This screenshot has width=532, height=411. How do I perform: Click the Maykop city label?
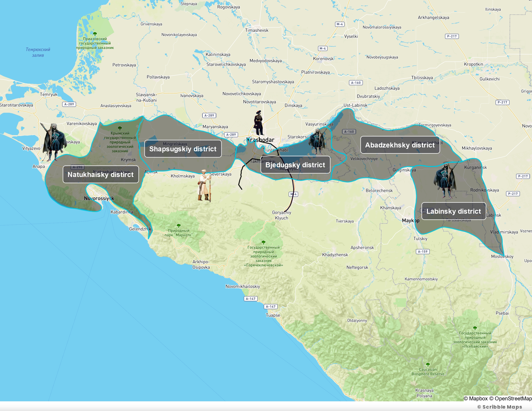pyautogui.click(x=411, y=221)
